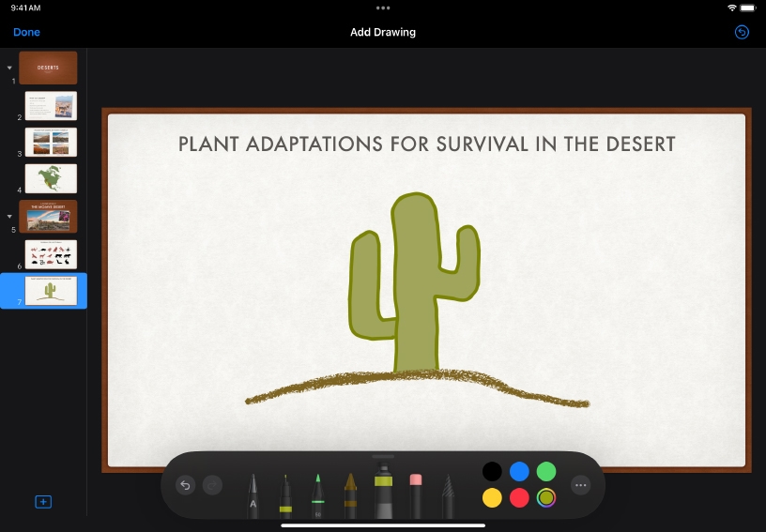
Task: Undo the last drawing stroke
Action: point(185,485)
